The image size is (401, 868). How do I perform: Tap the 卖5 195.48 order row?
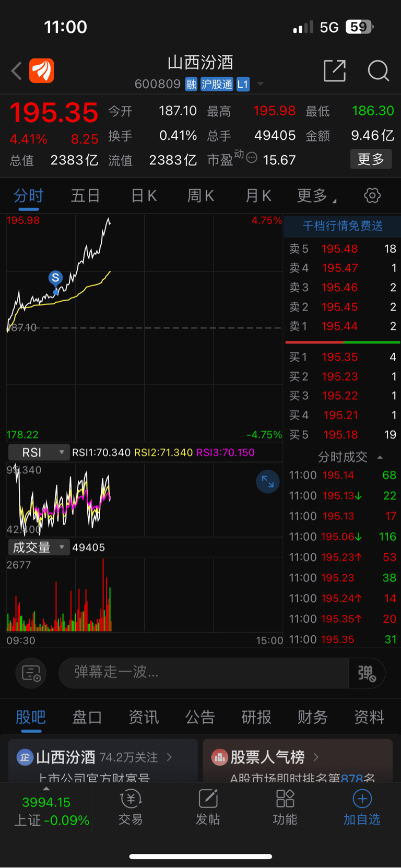click(343, 249)
